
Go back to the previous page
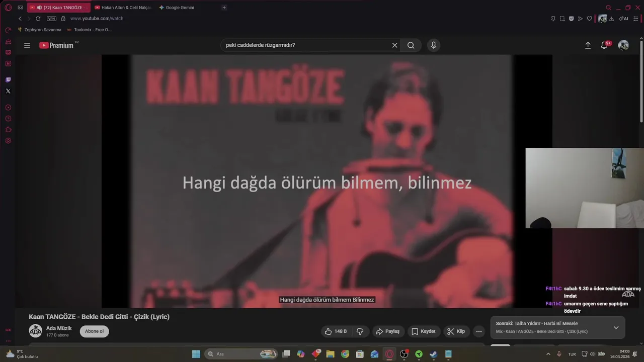[x=20, y=19]
